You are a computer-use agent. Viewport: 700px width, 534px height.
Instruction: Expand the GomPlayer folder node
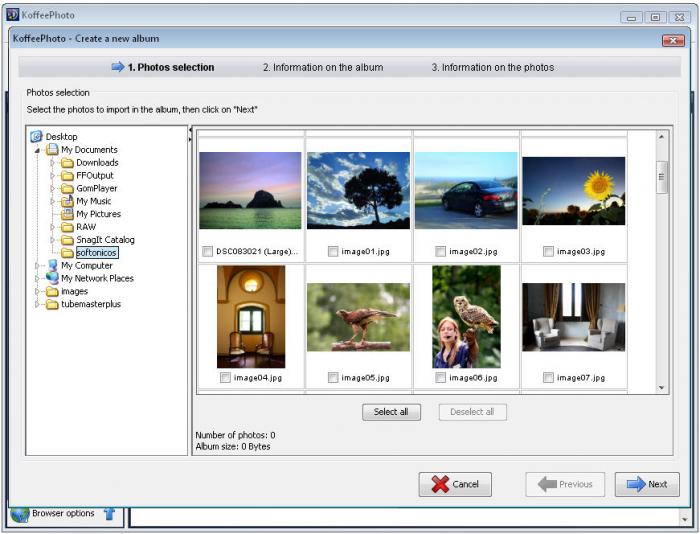pos(52,188)
